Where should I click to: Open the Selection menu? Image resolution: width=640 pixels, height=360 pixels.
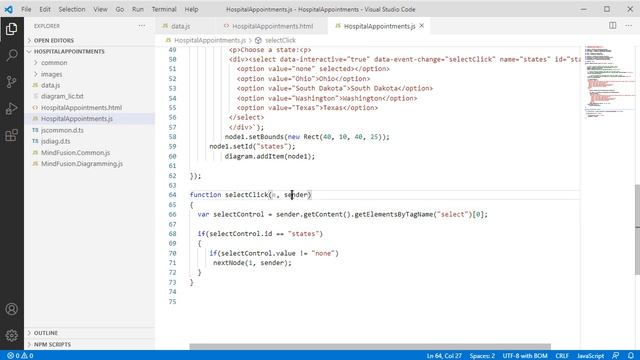click(x=72, y=9)
